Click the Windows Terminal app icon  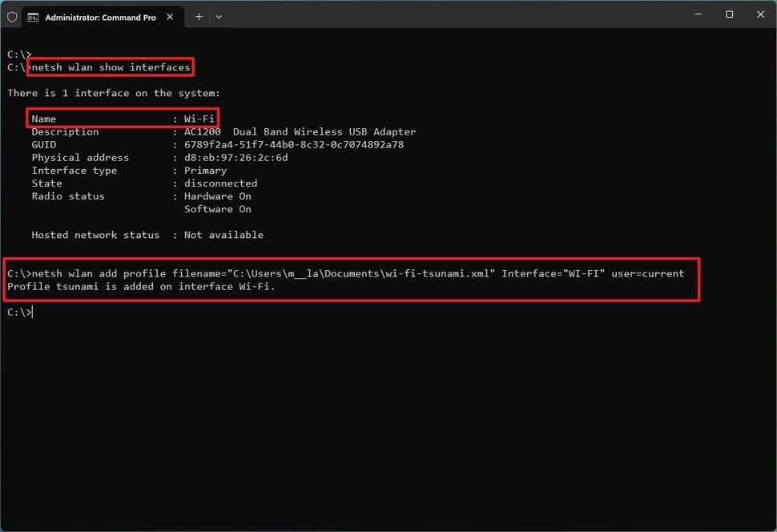tap(12, 16)
